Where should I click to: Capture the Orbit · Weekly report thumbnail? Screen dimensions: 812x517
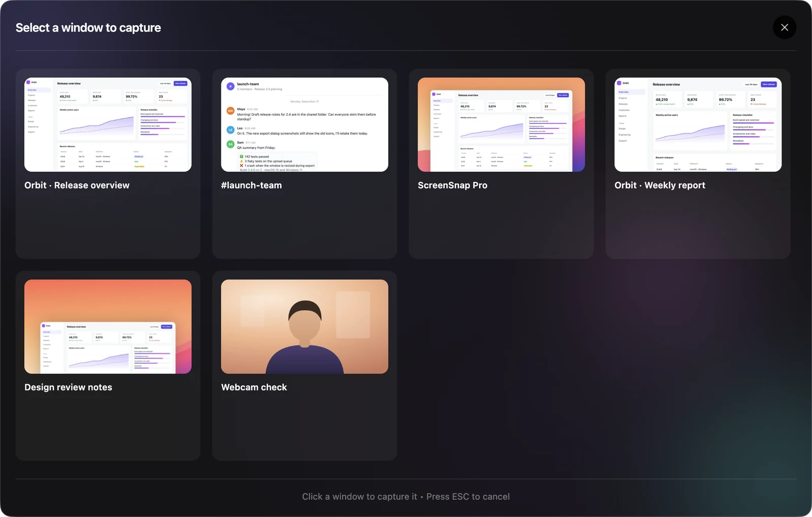click(x=698, y=124)
